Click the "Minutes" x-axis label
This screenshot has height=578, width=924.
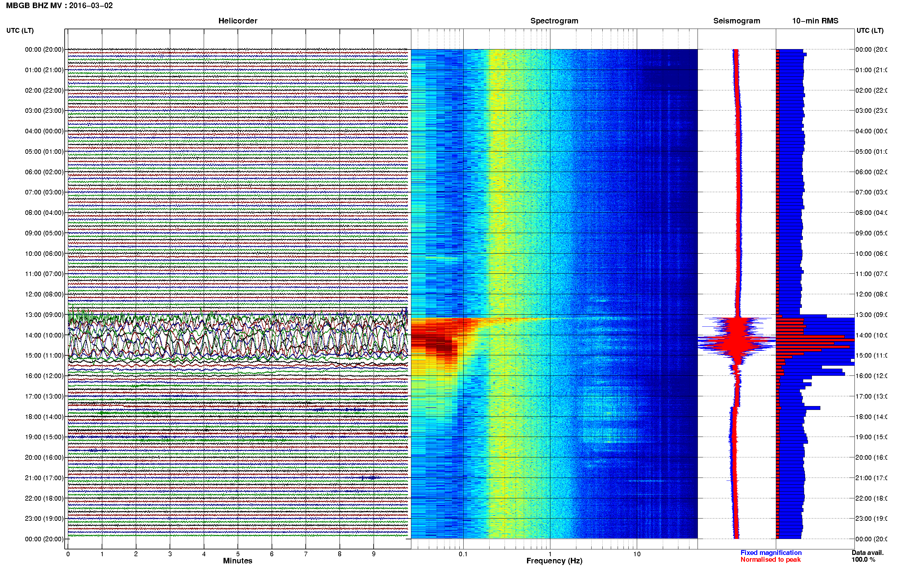(x=237, y=561)
